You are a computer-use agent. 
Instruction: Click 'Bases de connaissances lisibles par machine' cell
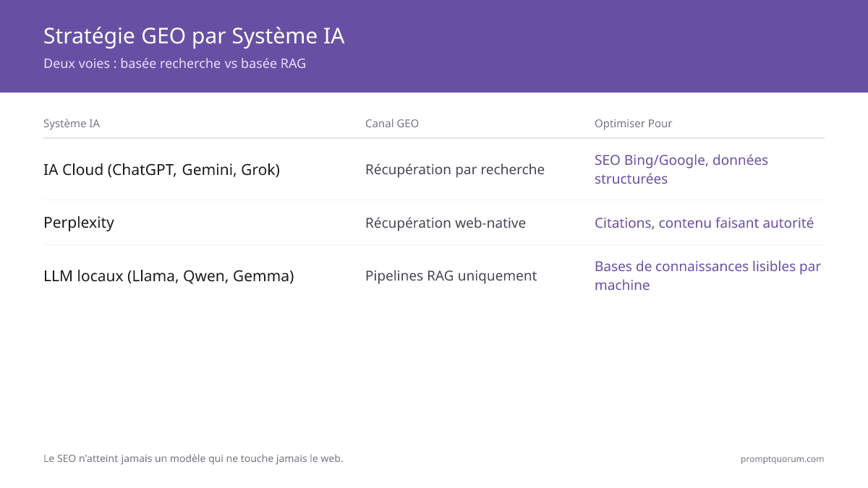tap(707, 275)
